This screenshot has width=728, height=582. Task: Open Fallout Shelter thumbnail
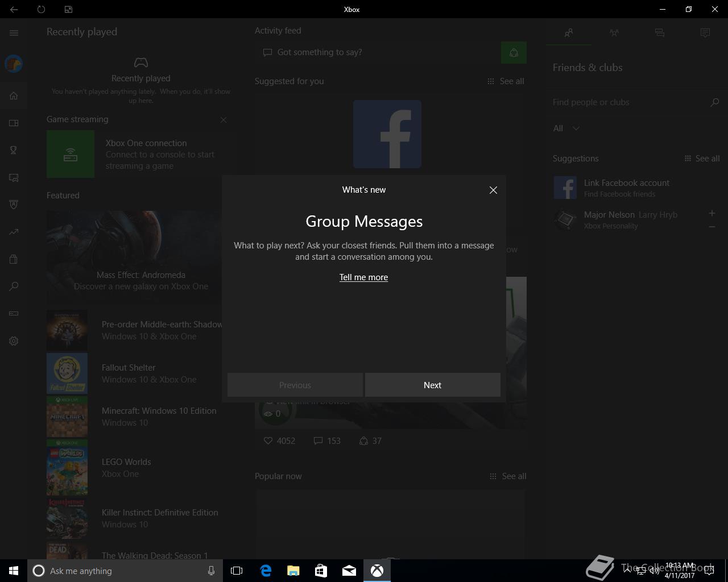click(67, 373)
